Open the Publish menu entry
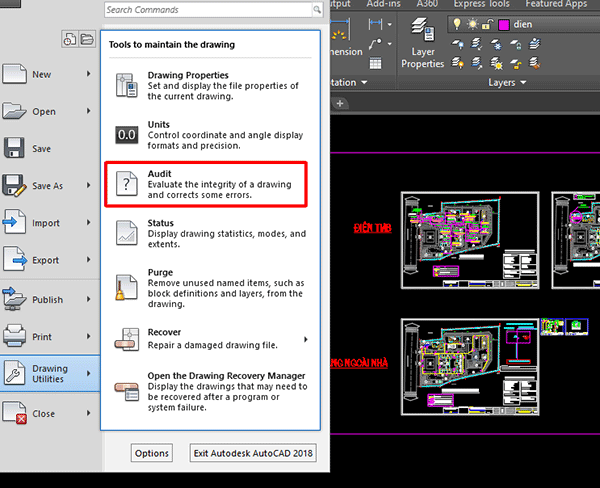This screenshot has width=600, height=488. point(50,299)
